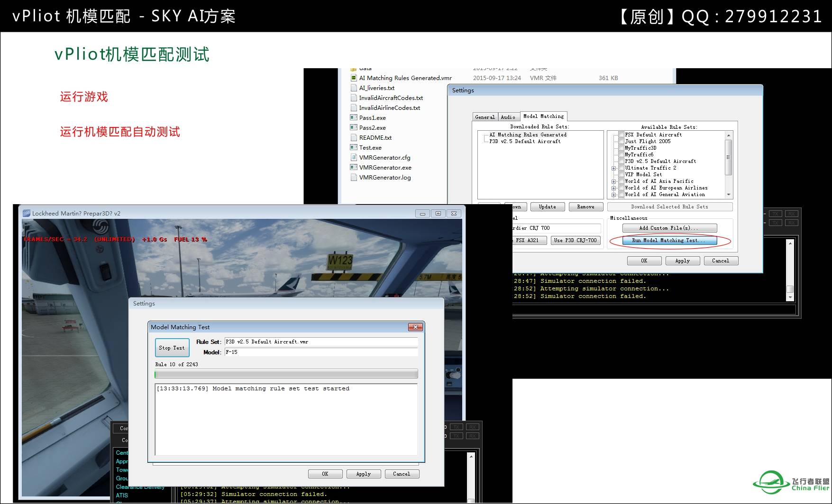Image resolution: width=832 pixels, height=504 pixels.
Task: Click the Prepar3D window title bar icon
Action: point(27,213)
